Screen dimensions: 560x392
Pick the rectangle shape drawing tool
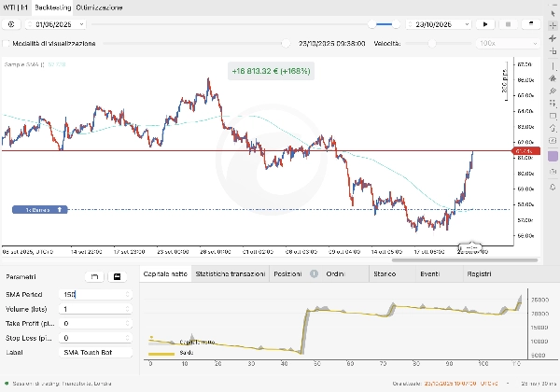tap(553, 116)
